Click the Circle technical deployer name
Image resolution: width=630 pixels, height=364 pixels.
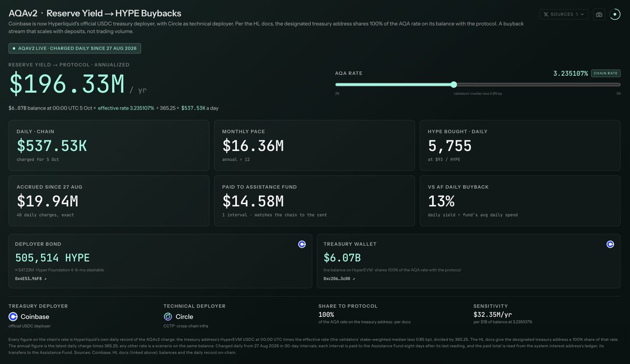184,317
